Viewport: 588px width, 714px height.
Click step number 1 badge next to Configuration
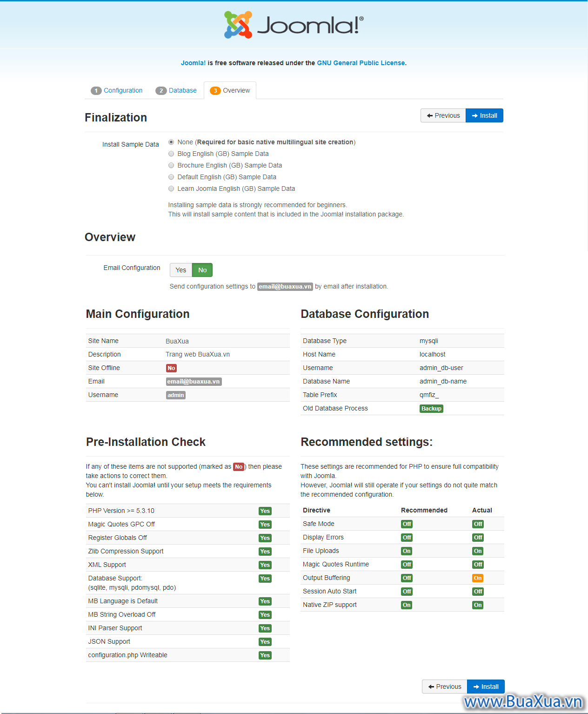[x=96, y=91]
